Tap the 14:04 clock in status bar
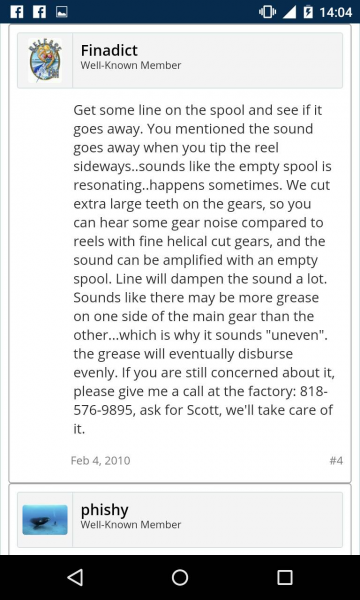This screenshot has height=600, width=360. (x=336, y=12)
